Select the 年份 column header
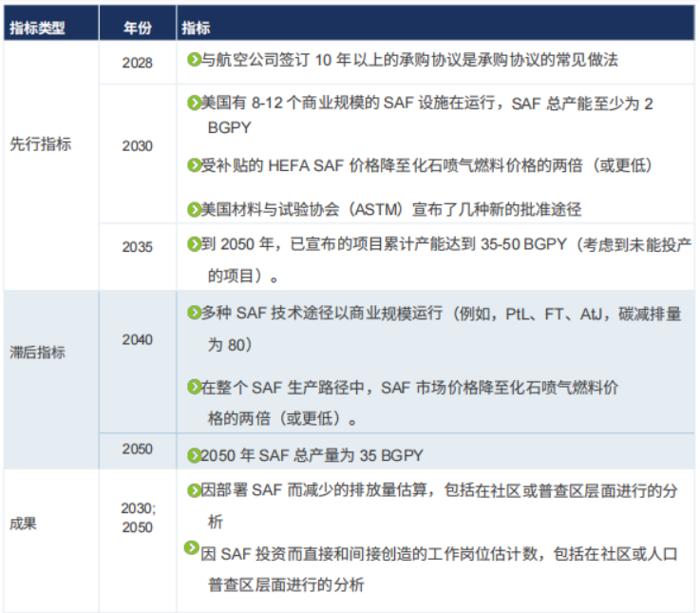The image size is (700, 613). [138, 23]
